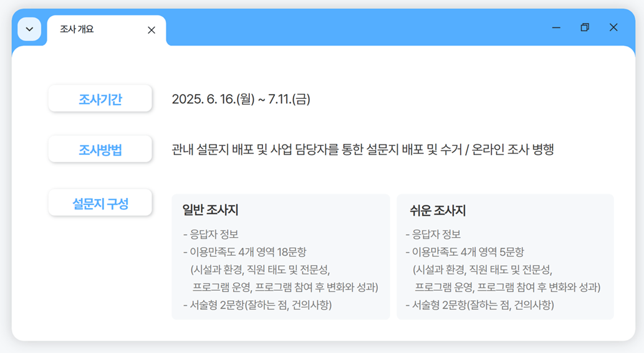Click the 관내 설문지 배포 method description
This screenshot has width=644, height=353.
click(362, 149)
